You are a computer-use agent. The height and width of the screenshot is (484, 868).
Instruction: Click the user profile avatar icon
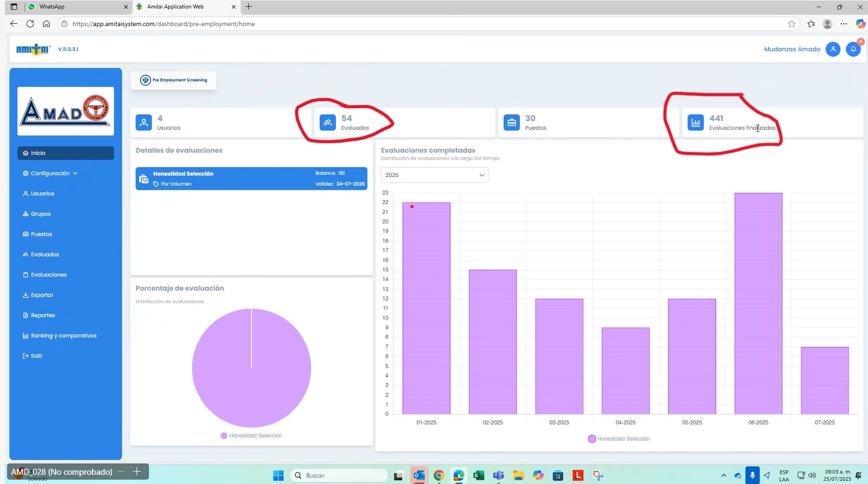pyautogui.click(x=833, y=49)
